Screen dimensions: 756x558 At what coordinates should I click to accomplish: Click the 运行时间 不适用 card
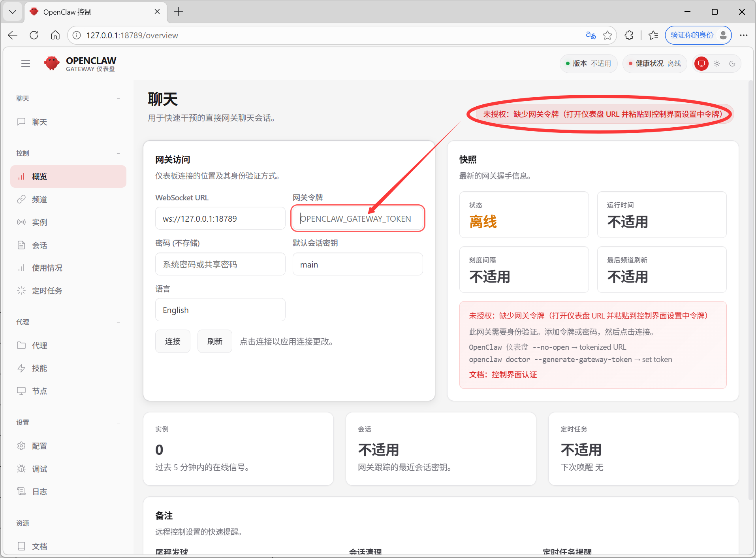(x=662, y=215)
